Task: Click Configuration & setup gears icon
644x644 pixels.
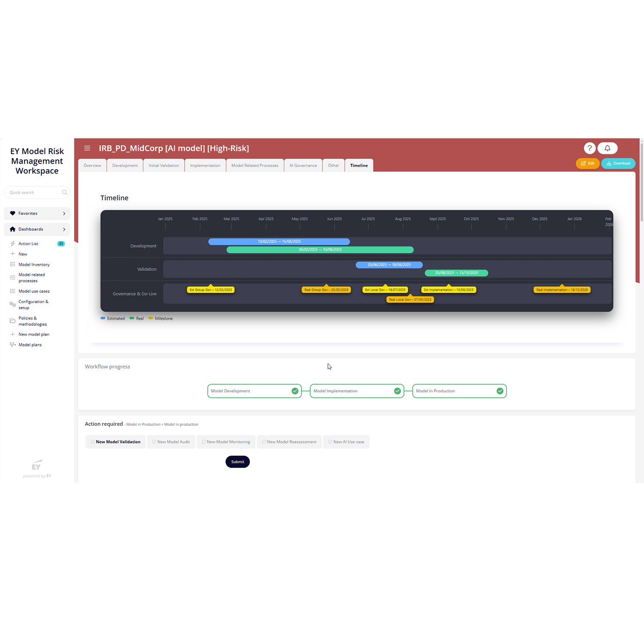Action: [x=13, y=304]
